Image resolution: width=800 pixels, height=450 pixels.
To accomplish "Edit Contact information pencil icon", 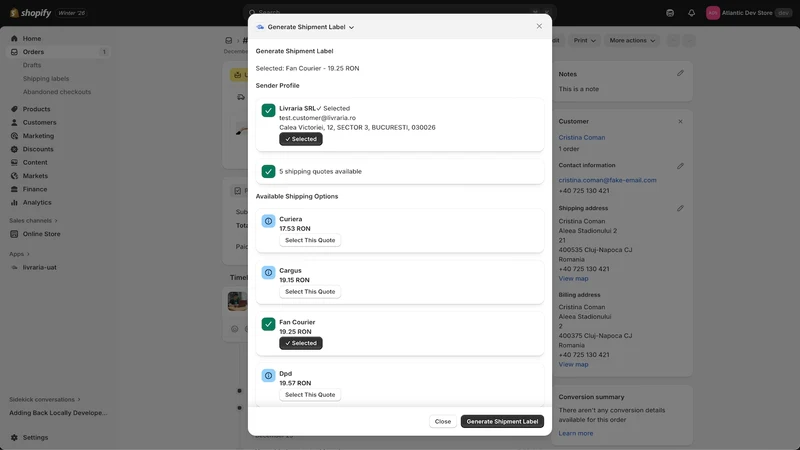I will point(680,166).
